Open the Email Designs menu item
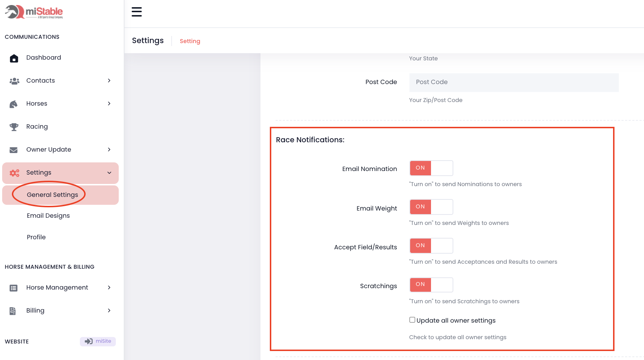Viewport: 644px width, 360px height. pos(48,216)
